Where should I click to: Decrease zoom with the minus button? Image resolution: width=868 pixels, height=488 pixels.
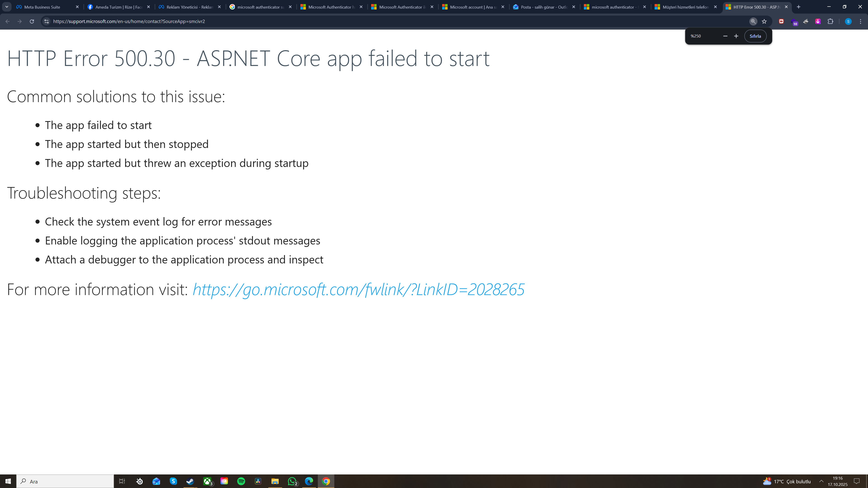click(x=725, y=36)
